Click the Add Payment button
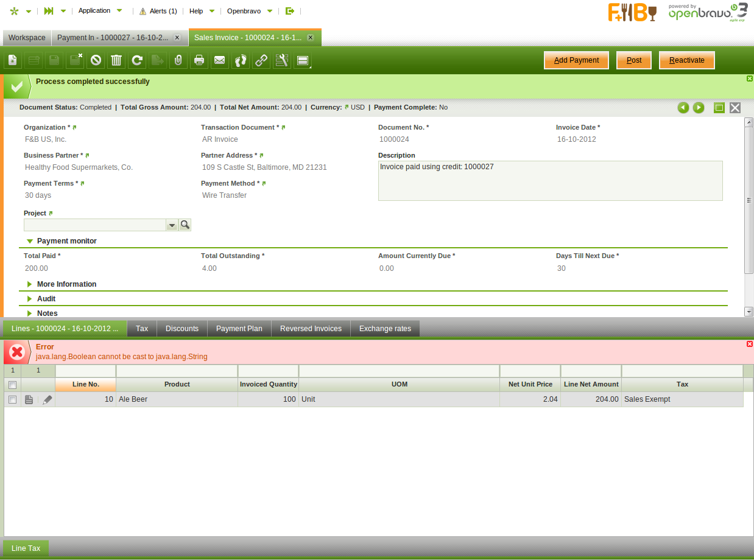The width and height of the screenshot is (754, 560). [576, 60]
